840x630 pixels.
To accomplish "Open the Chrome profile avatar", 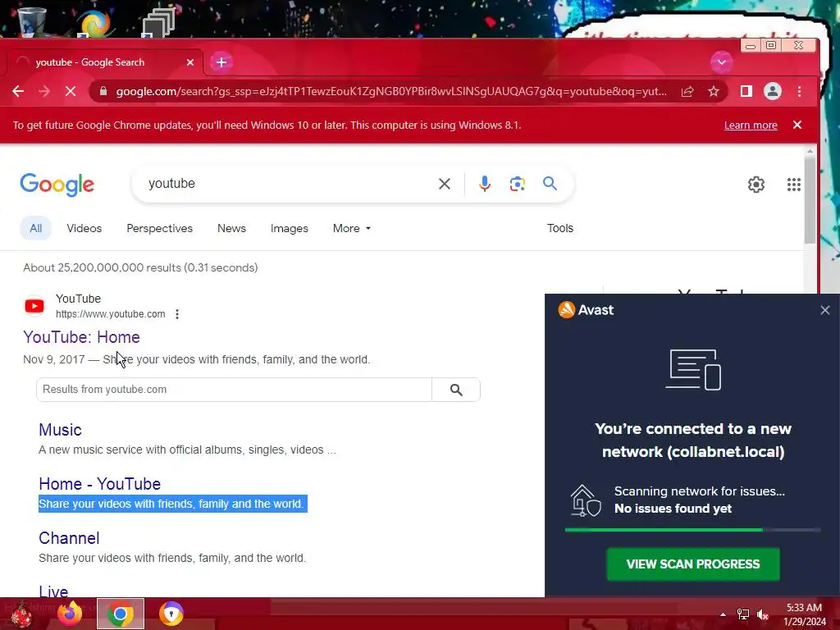I will click(773, 92).
